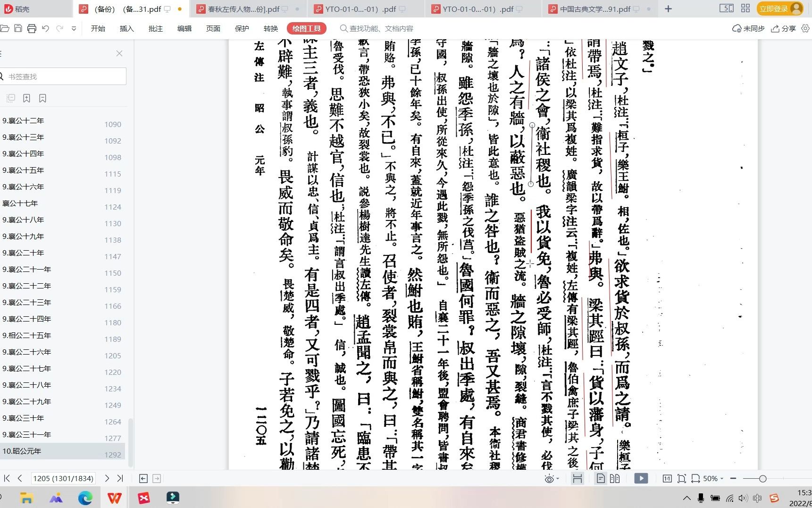
Task: Open tab grid view icon
Action: click(745, 8)
